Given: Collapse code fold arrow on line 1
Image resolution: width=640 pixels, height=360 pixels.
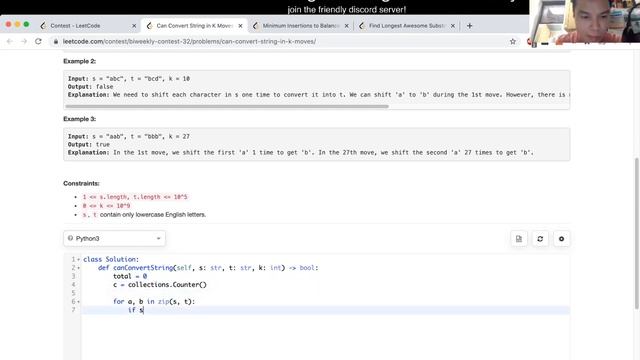Looking at the screenshot, I should click(78, 260).
